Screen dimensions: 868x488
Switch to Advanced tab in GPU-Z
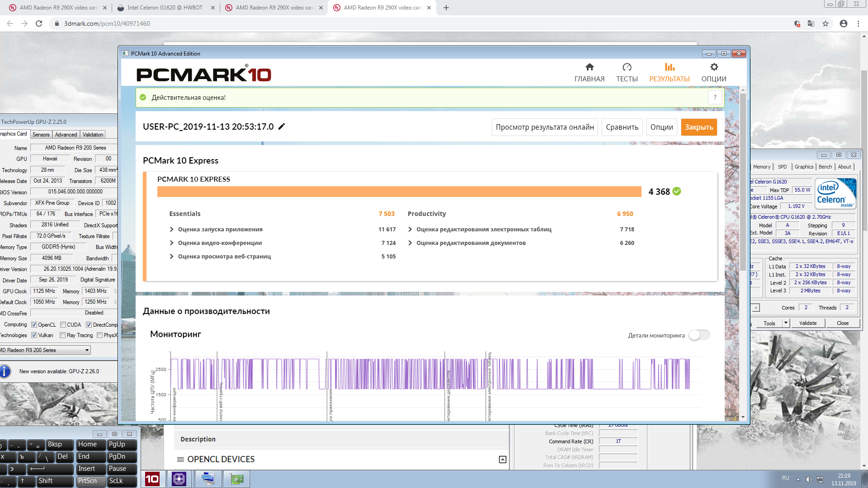(x=66, y=135)
